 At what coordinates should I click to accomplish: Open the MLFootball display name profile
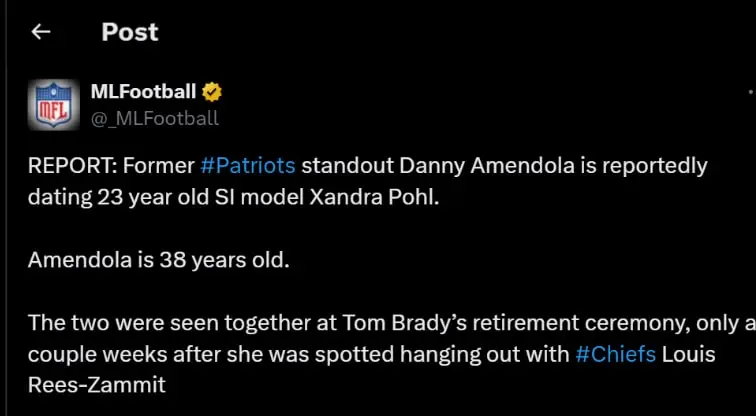(143, 93)
